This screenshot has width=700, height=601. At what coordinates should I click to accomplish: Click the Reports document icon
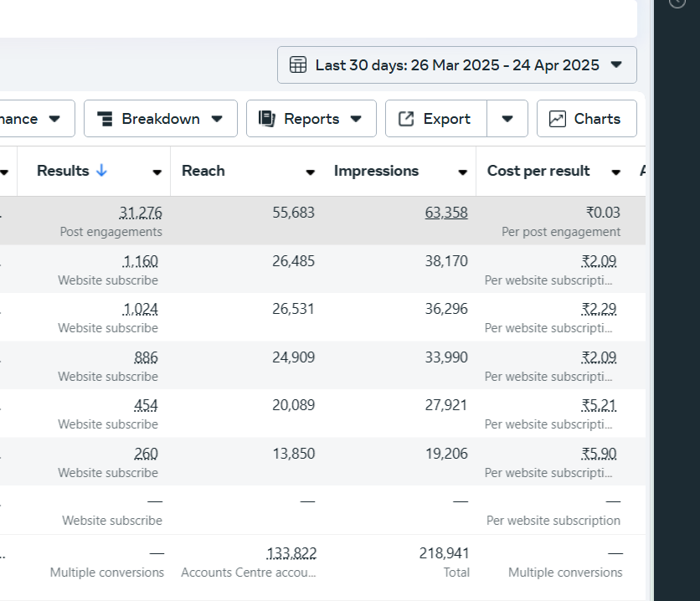267,119
